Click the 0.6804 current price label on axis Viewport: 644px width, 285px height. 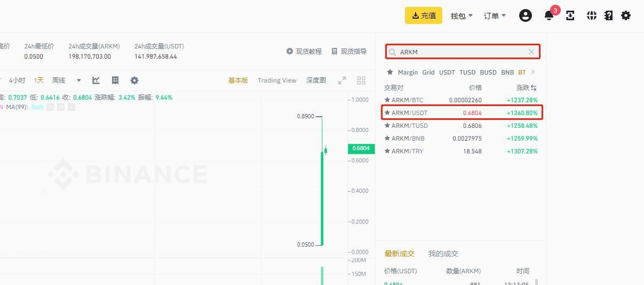coord(361,149)
